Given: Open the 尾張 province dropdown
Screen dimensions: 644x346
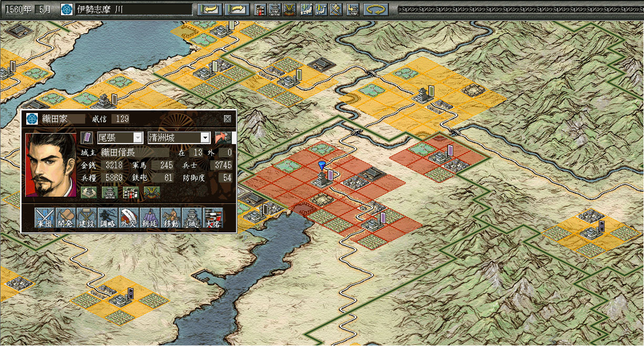Looking at the screenshot, I should [138, 137].
